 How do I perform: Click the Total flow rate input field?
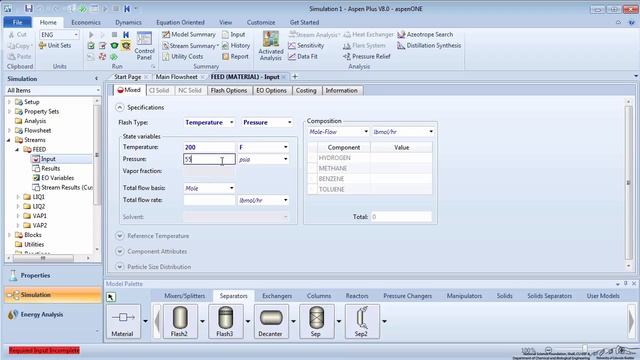209,200
